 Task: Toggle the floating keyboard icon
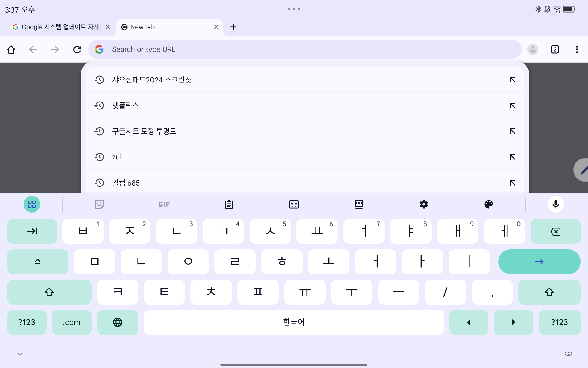(x=359, y=204)
